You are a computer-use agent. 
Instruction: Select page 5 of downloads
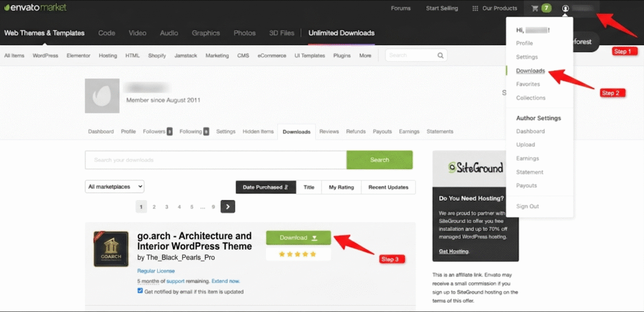pos(192,207)
